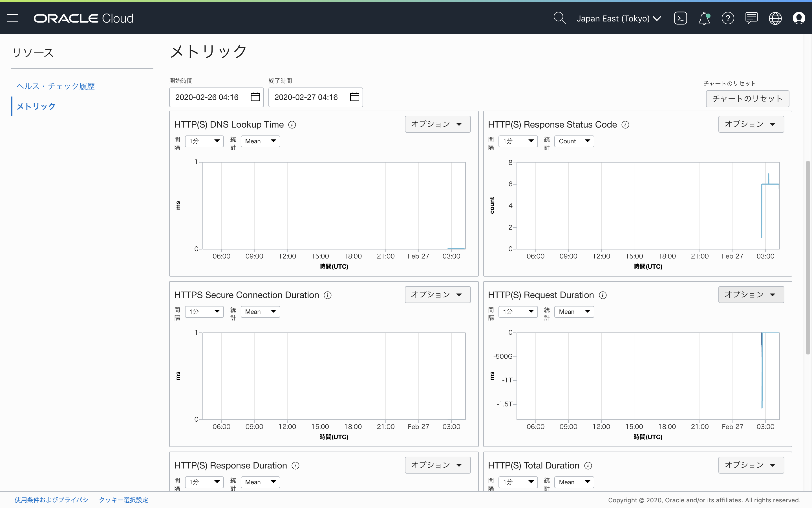Open オプション for Response Status Code chart
The image size is (812, 508).
pyautogui.click(x=751, y=124)
